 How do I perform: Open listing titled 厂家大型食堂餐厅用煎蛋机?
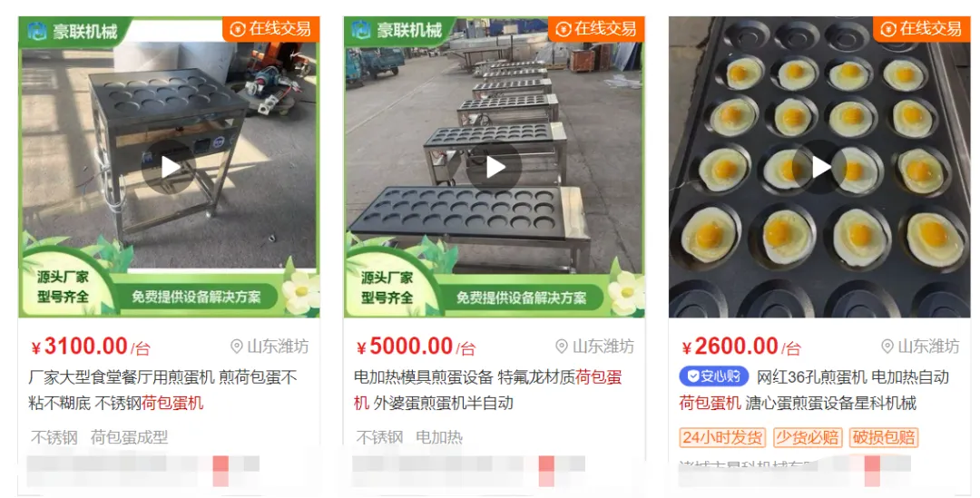162,390
